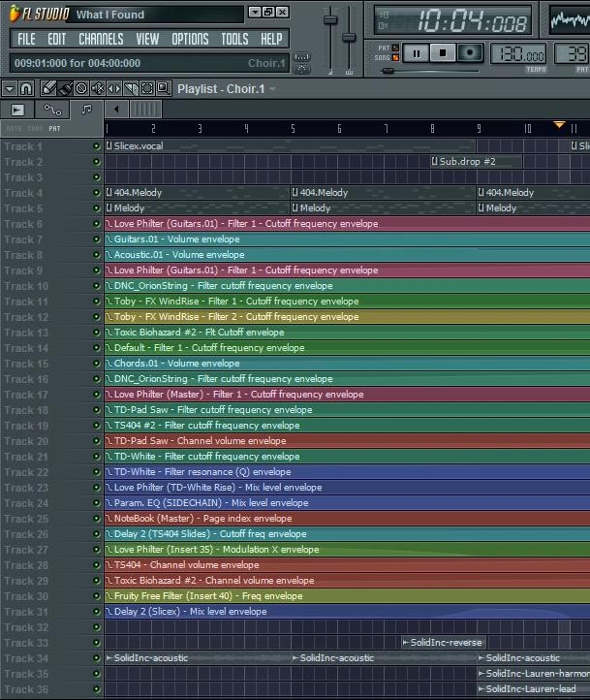590x700 pixels.
Task: Select the Delete tool
Action: (81, 88)
